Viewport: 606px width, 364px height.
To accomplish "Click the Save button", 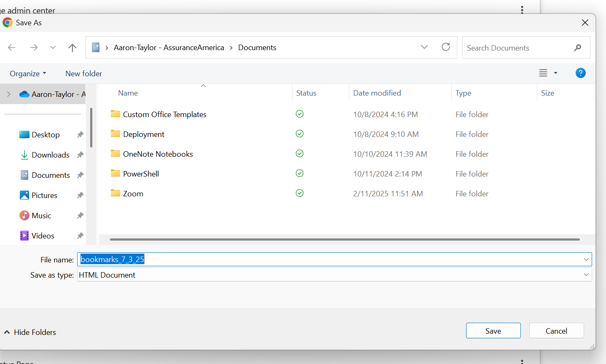I will (x=493, y=331).
